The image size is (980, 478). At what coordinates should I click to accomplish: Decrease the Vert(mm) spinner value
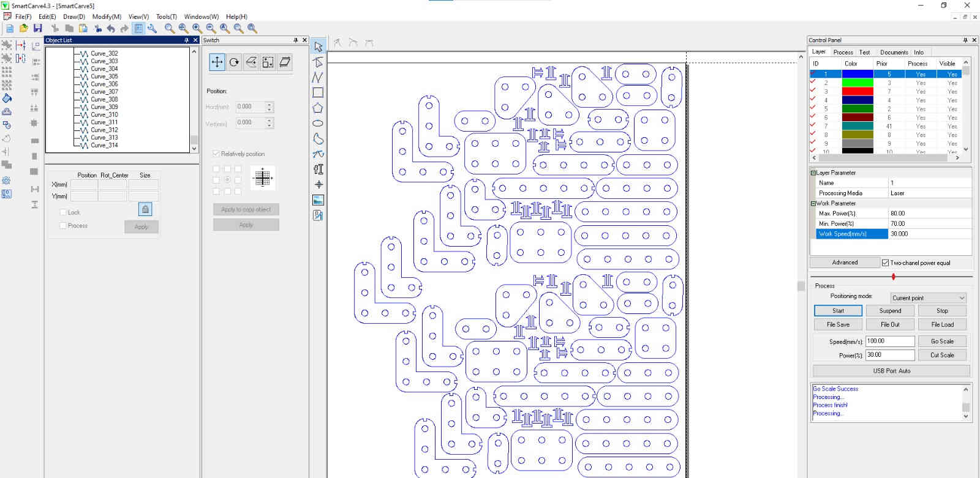[269, 125]
